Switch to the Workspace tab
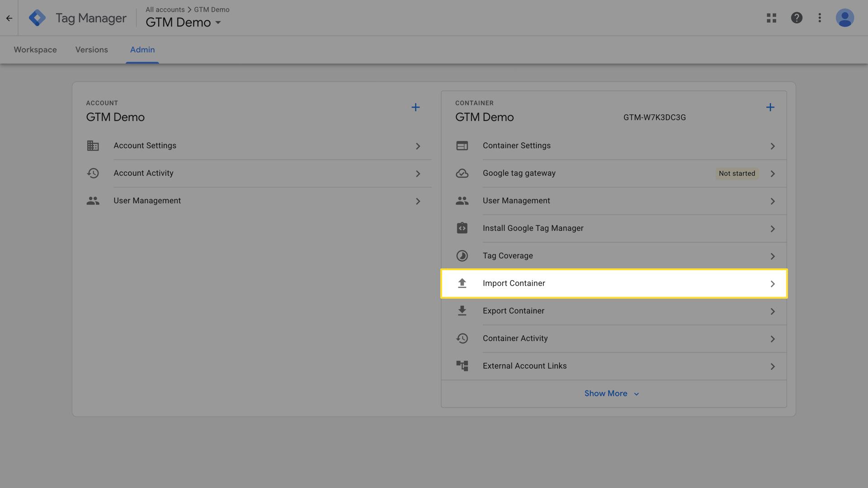This screenshot has height=488, width=868. [x=35, y=50]
